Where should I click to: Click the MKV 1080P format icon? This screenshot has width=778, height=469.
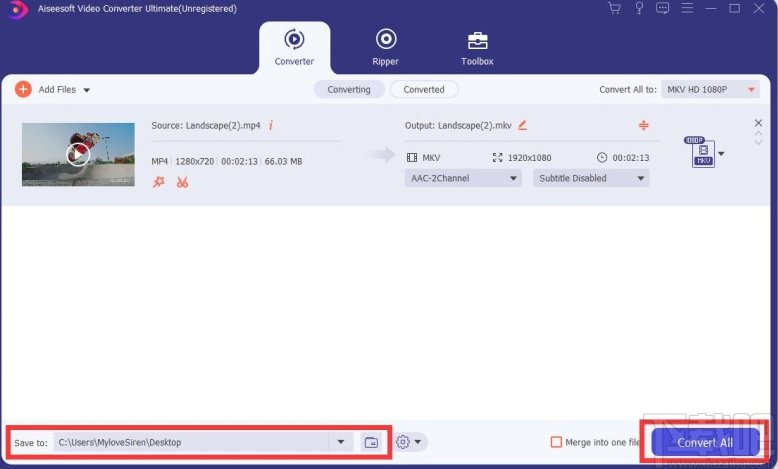(701, 152)
